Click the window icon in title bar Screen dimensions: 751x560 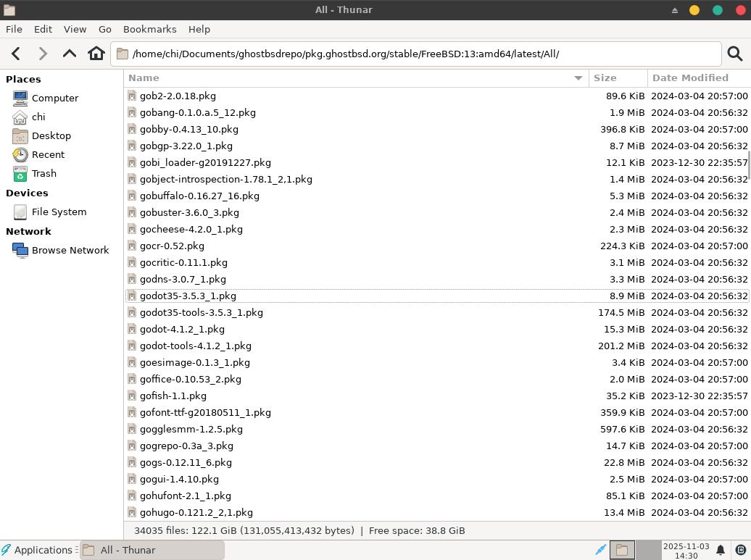click(9, 9)
